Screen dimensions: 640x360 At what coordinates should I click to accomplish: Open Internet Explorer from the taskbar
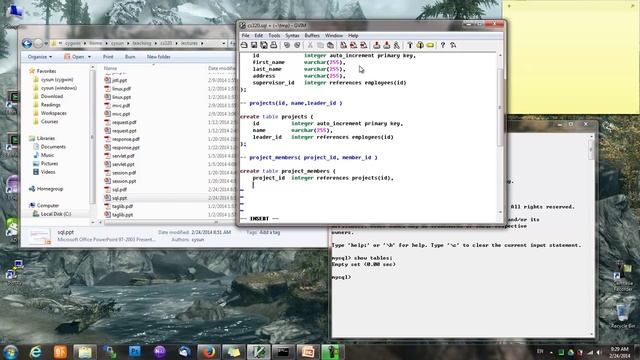click(36, 352)
